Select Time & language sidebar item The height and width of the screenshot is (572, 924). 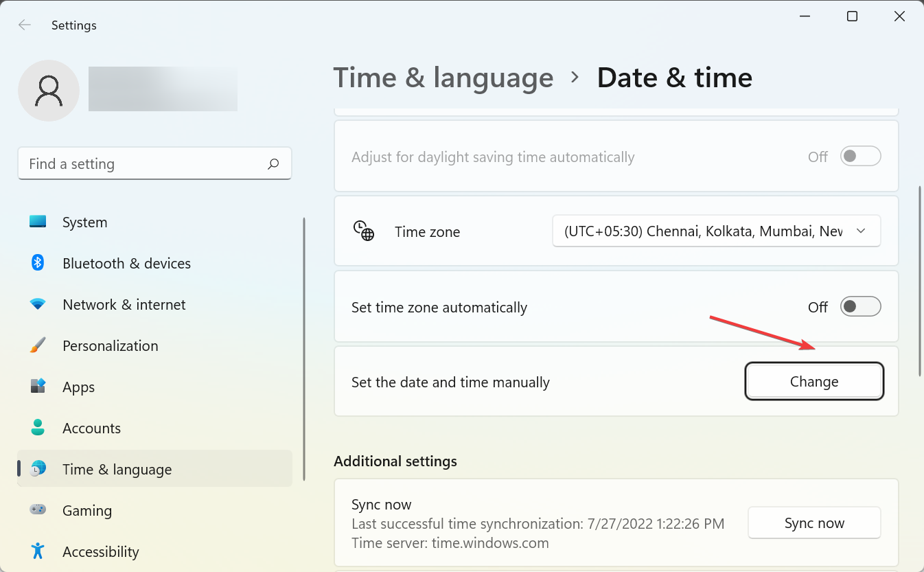154,469
